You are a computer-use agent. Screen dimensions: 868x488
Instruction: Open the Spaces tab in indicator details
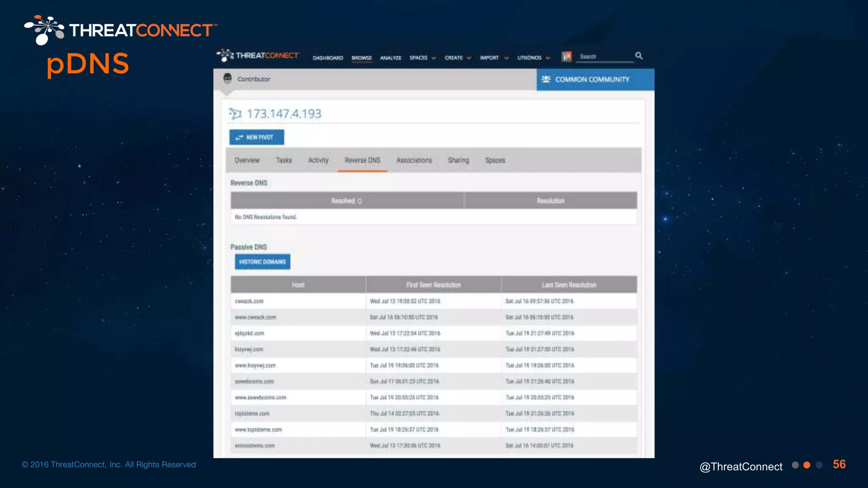pyautogui.click(x=495, y=160)
